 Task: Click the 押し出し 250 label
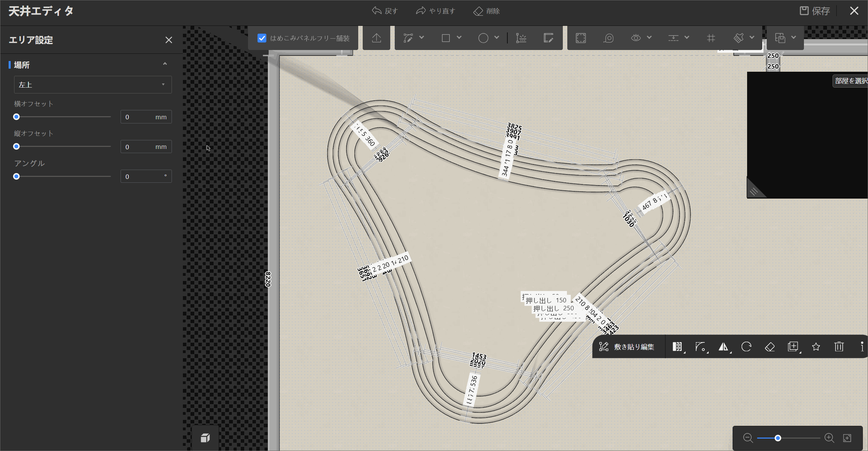(x=554, y=308)
